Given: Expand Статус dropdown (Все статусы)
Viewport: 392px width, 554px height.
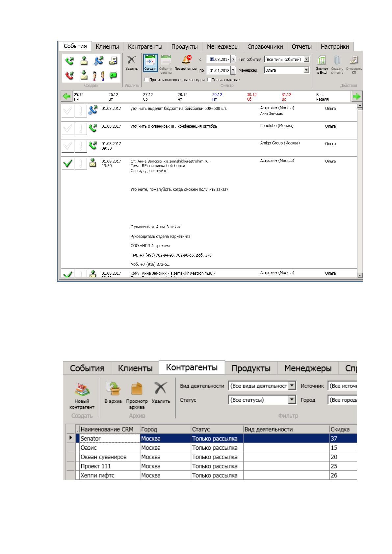Looking at the screenshot, I should tap(292, 400).
